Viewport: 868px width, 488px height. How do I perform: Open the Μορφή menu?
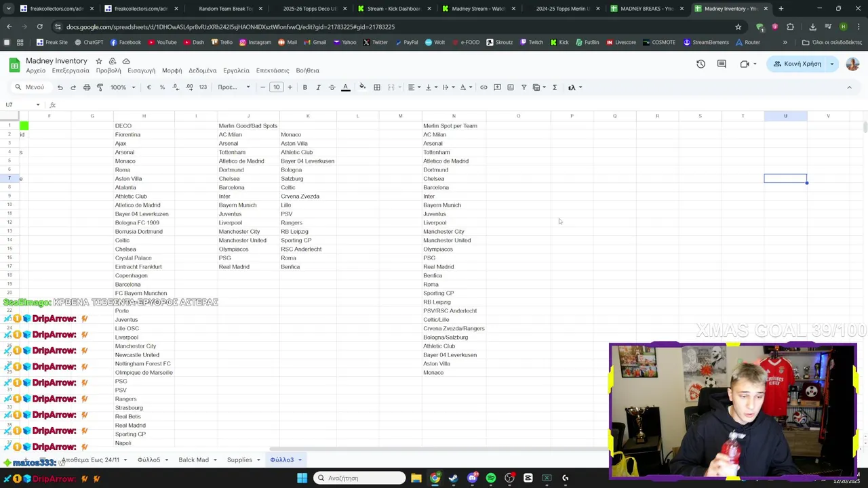pyautogui.click(x=172, y=70)
